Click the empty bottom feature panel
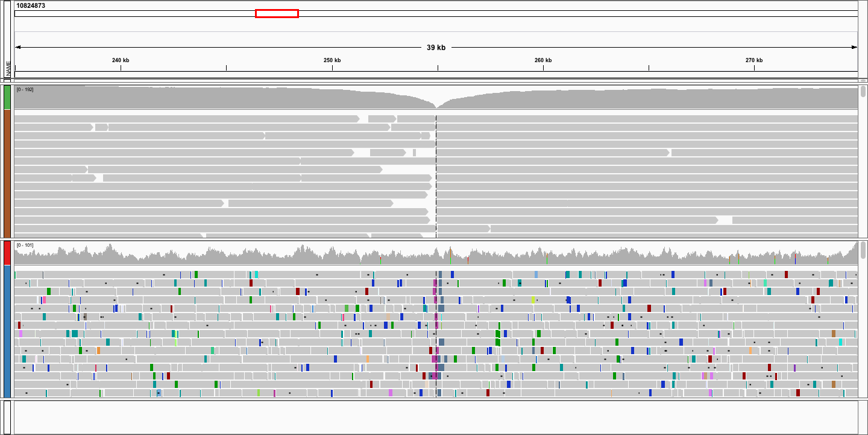This screenshot has height=435, width=868. tap(435, 416)
